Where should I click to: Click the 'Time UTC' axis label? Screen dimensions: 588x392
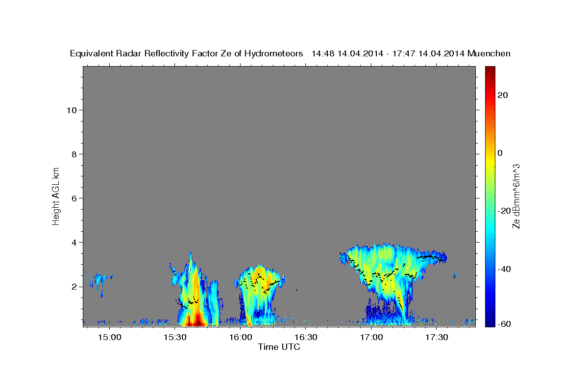click(x=279, y=347)
